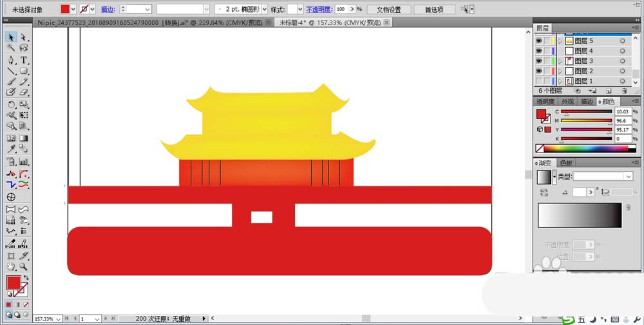
Task: Choose the Line Segment tool
Action: (x=11, y=71)
